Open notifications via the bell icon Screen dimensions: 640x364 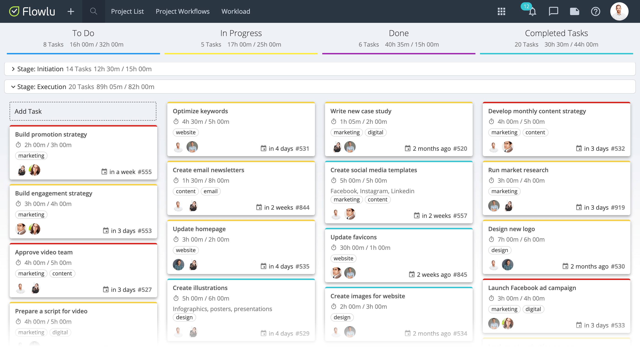pos(532,12)
